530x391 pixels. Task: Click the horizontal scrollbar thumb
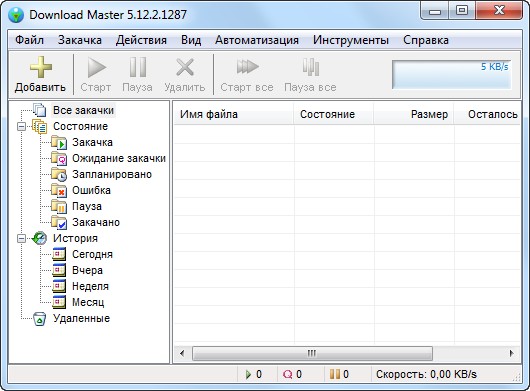point(312,353)
